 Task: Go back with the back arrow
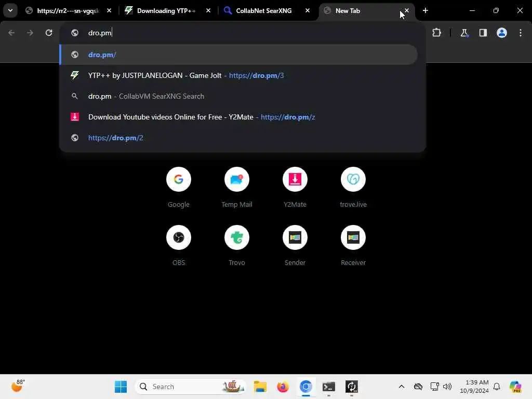coord(11,33)
